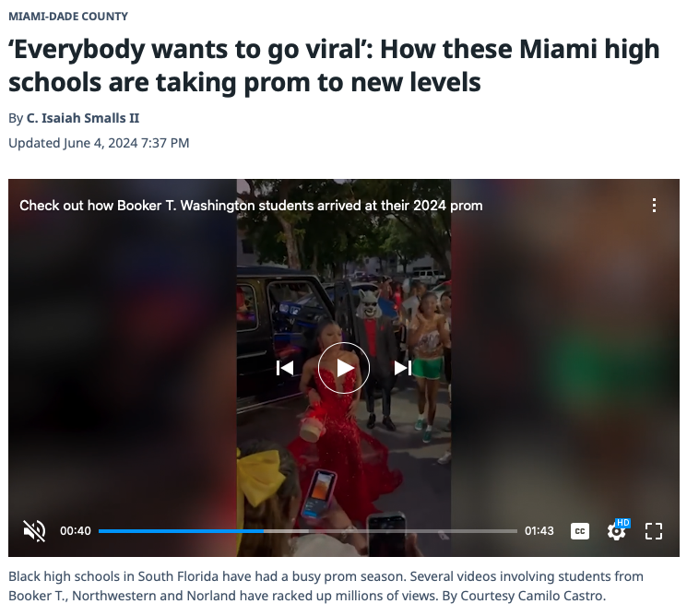Seek within the video progress bar
Viewport: 687px width, 616px height.
(x=308, y=531)
